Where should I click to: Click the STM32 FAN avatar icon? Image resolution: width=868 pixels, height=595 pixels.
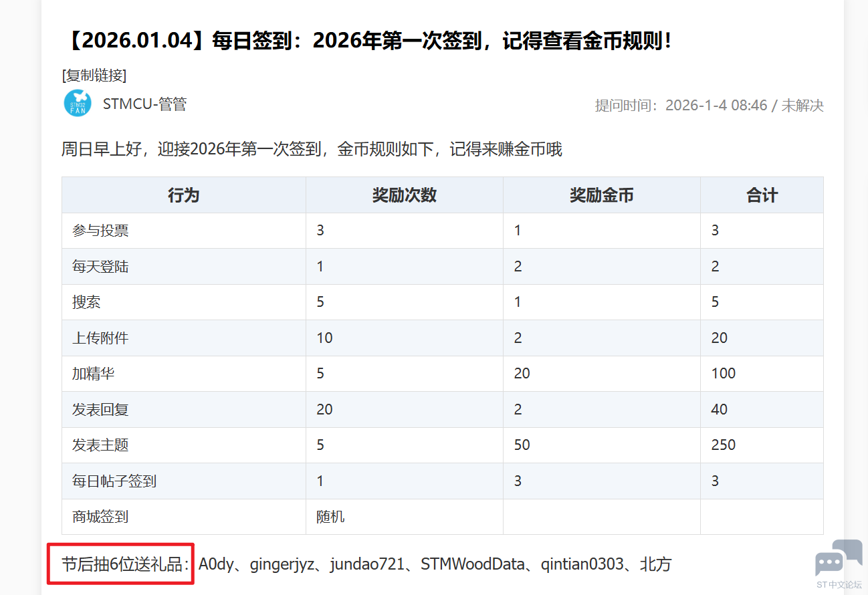pos(78,104)
